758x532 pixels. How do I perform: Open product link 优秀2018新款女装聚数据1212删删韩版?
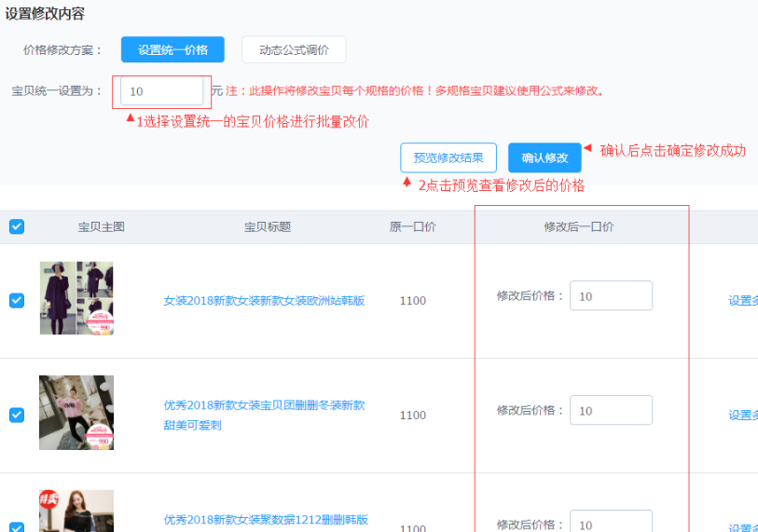pyautogui.click(x=266, y=520)
